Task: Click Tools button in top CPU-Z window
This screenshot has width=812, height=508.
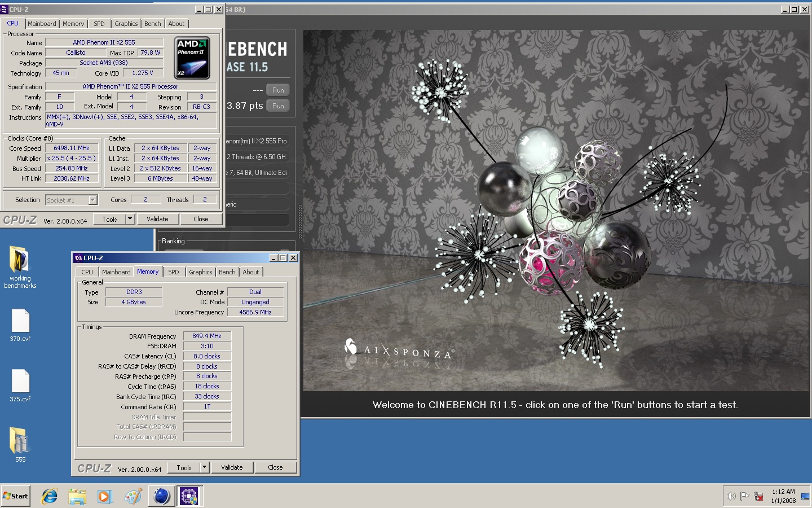Action: click(x=110, y=218)
